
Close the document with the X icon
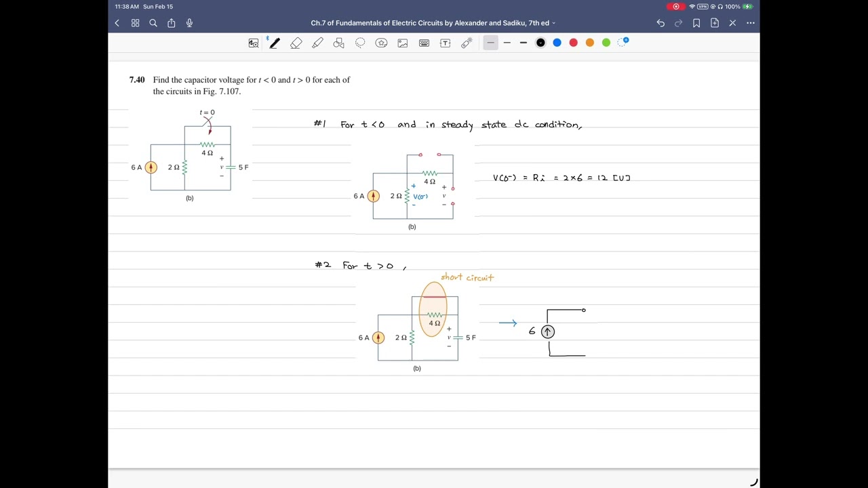point(732,23)
